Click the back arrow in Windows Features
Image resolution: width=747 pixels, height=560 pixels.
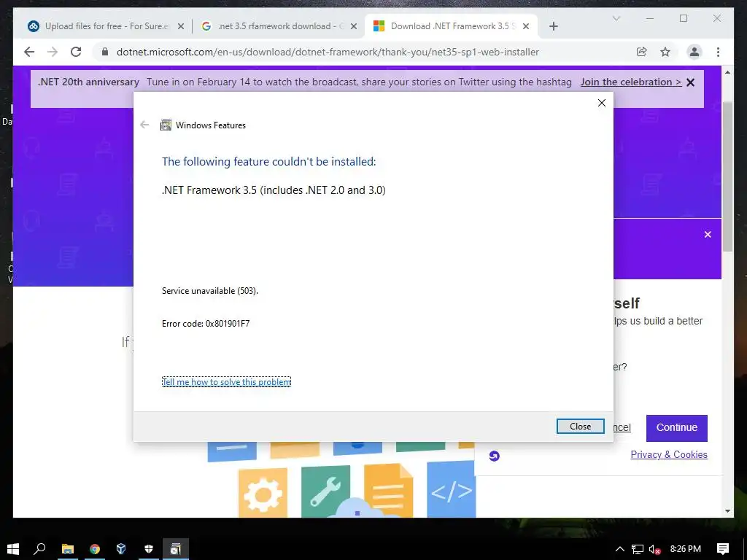click(144, 125)
